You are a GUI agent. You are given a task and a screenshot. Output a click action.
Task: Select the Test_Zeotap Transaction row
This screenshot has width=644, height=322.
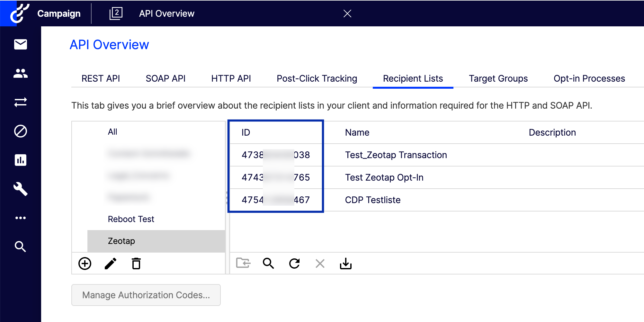pos(437,155)
